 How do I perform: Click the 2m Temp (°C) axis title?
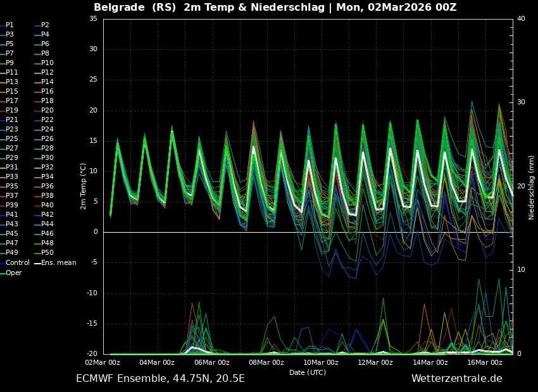pyautogui.click(x=83, y=186)
